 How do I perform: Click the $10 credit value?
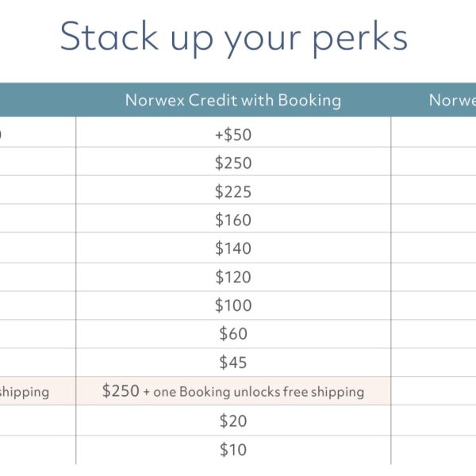tap(232, 450)
